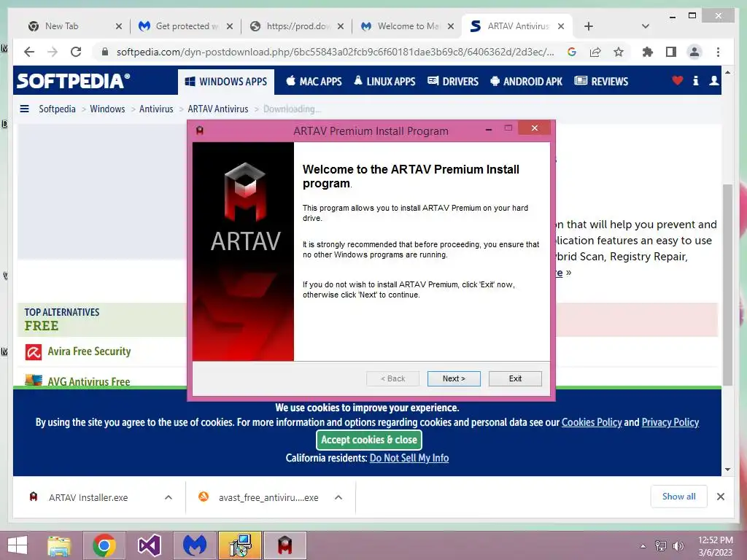The image size is (747, 560).
Task: Reload the current page
Action: pos(76,52)
